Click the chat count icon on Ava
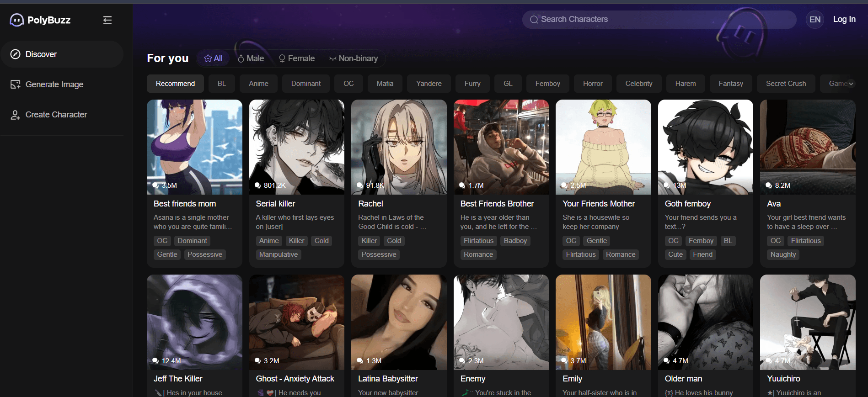Viewport: 868px width, 397px height. tap(769, 185)
